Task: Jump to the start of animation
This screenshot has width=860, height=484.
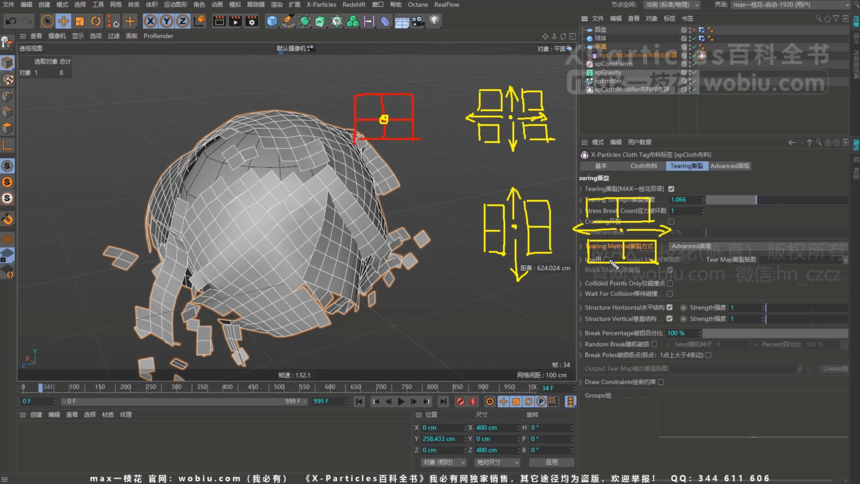Action: click(359, 402)
